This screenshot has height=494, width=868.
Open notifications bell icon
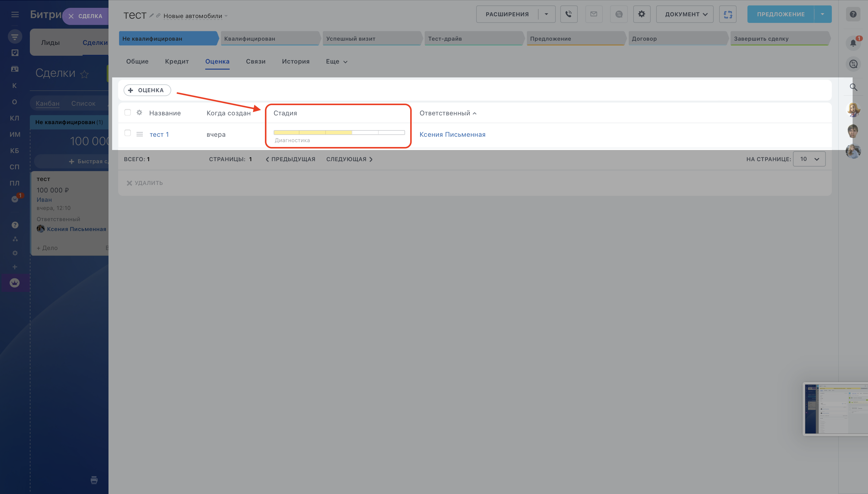(x=853, y=43)
